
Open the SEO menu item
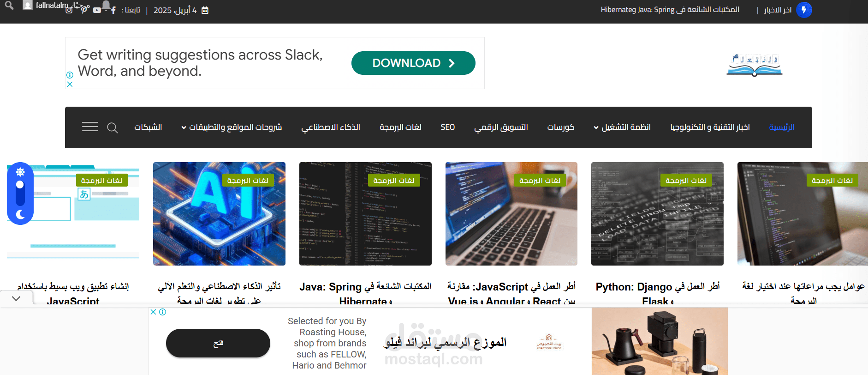(x=447, y=127)
